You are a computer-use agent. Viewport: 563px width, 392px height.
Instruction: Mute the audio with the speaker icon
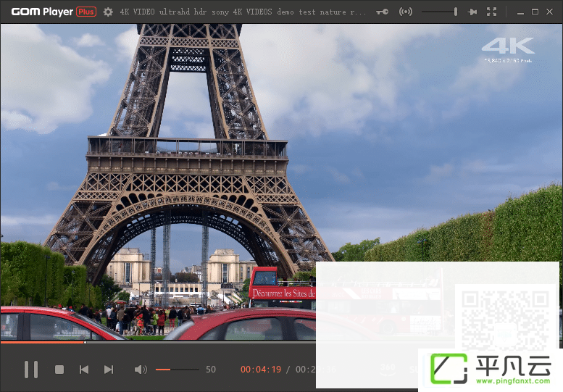(x=141, y=370)
